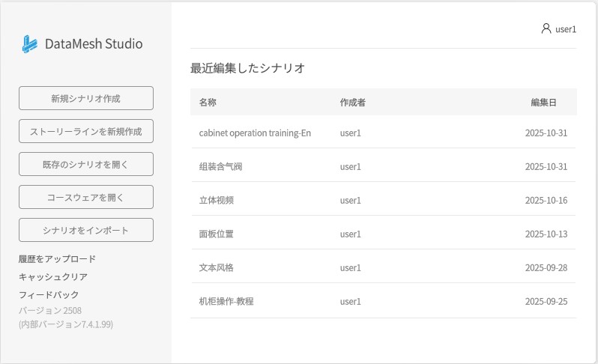Click the 履歴をアップロード link

[58, 259]
